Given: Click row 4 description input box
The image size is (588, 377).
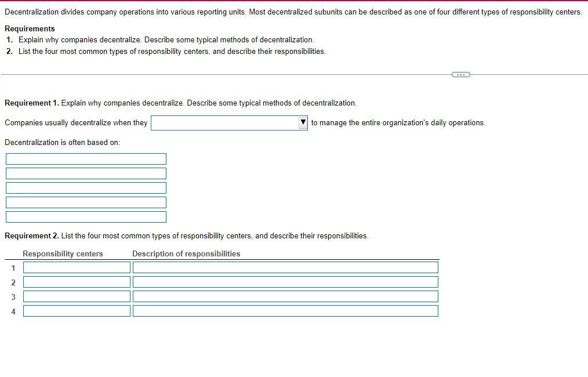Looking at the screenshot, I should pyautogui.click(x=285, y=310).
